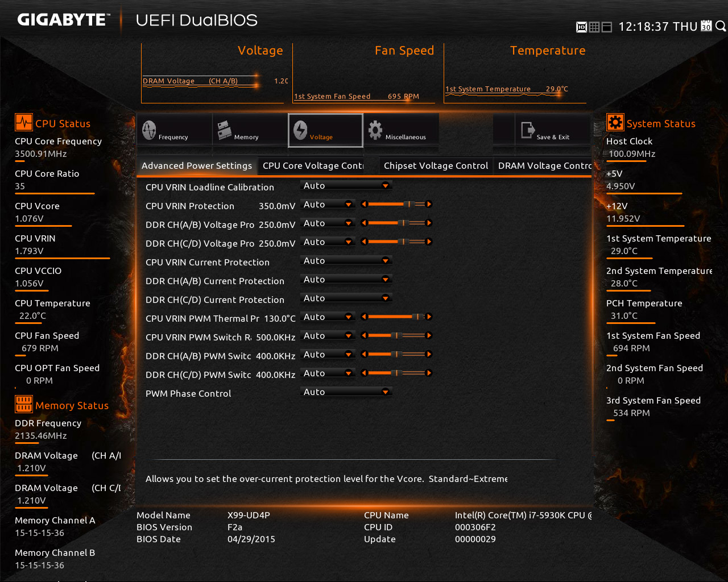728x582 pixels.
Task: Click the DRAM Voltage (CH A/B) graph label
Action: coord(191,81)
